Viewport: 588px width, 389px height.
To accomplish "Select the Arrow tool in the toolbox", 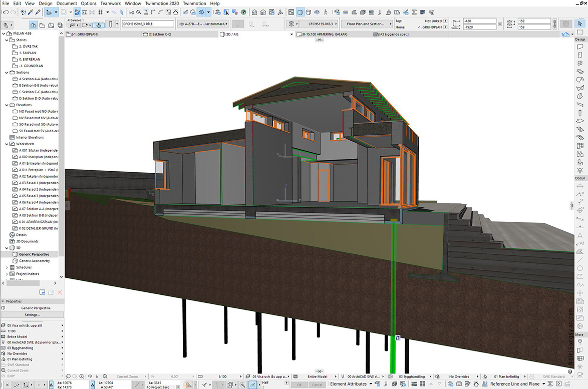I will [580, 24].
